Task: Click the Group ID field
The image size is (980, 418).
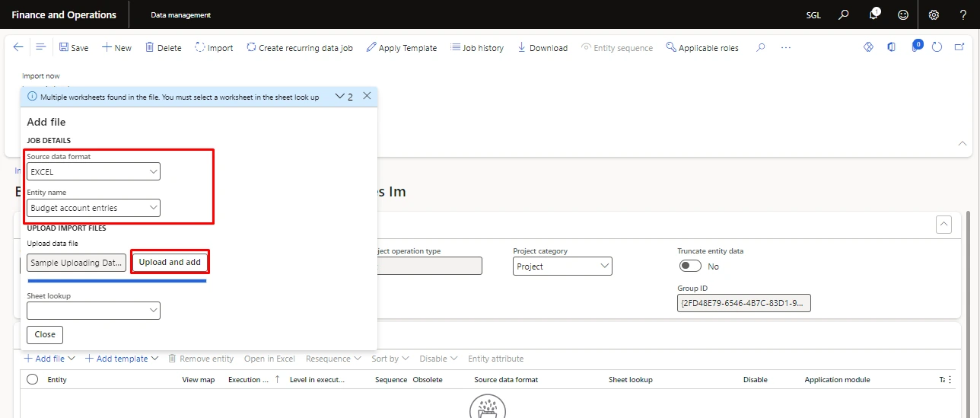Action: point(744,303)
